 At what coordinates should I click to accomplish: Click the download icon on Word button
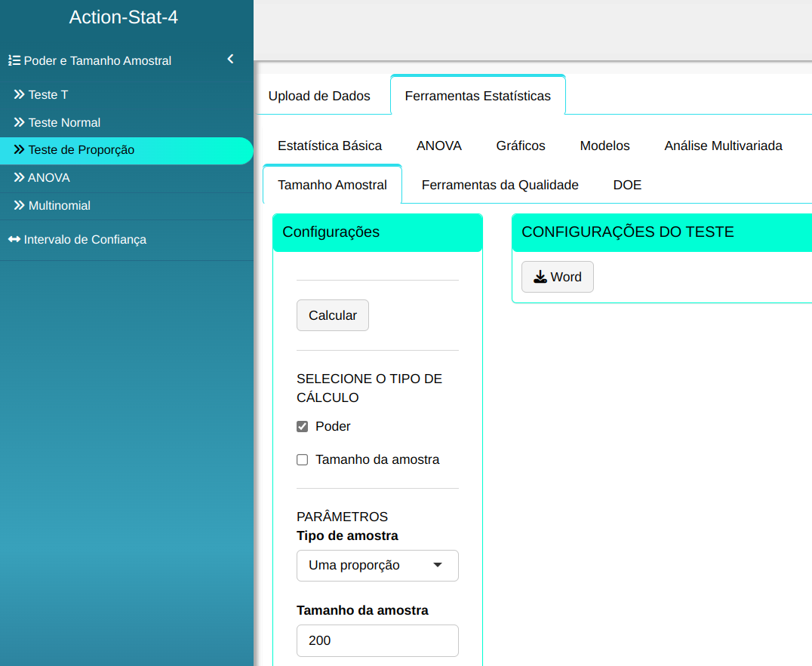coord(540,277)
